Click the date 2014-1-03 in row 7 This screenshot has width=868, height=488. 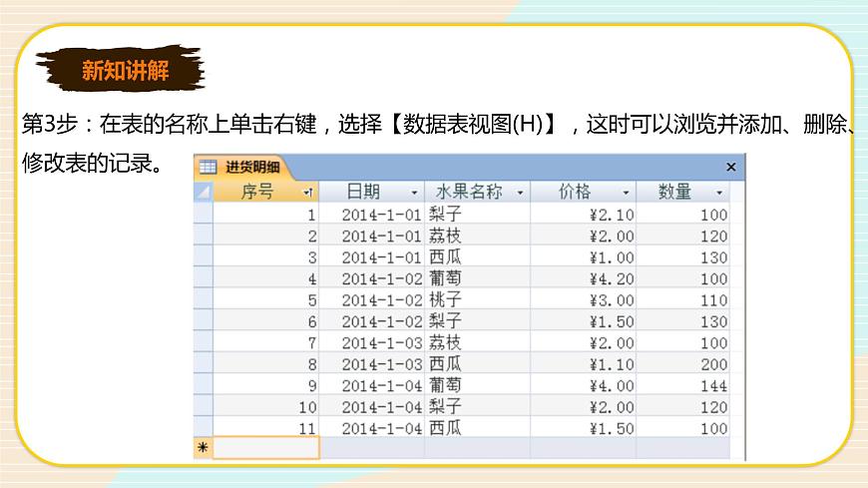click(x=371, y=342)
